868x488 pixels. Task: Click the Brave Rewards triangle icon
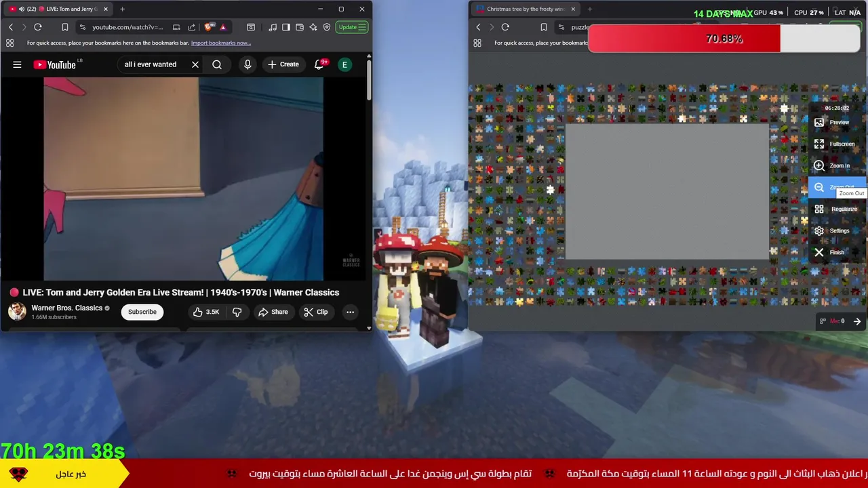[x=222, y=27]
